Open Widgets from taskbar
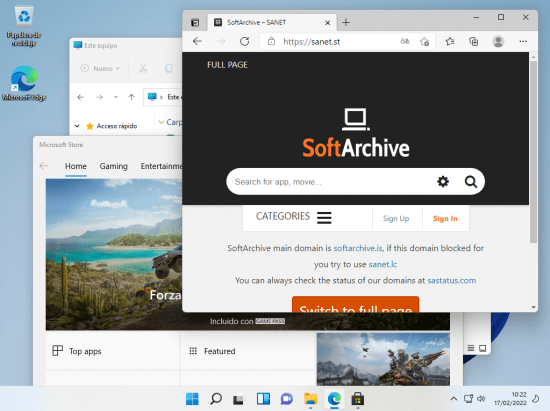Image resolution: width=550 pixels, height=411 pixels. [263, 399]
